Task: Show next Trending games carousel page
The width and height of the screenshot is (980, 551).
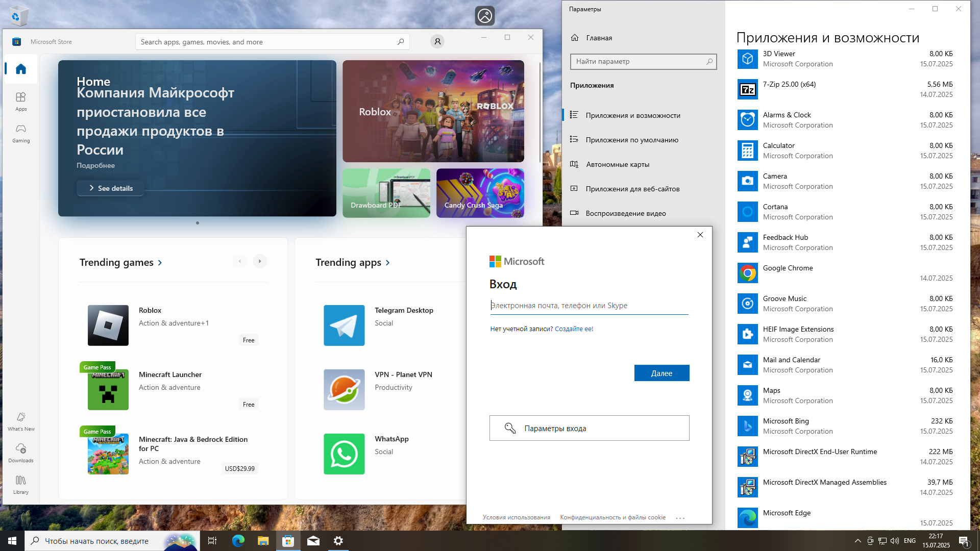Action: (x=260, y=261)
